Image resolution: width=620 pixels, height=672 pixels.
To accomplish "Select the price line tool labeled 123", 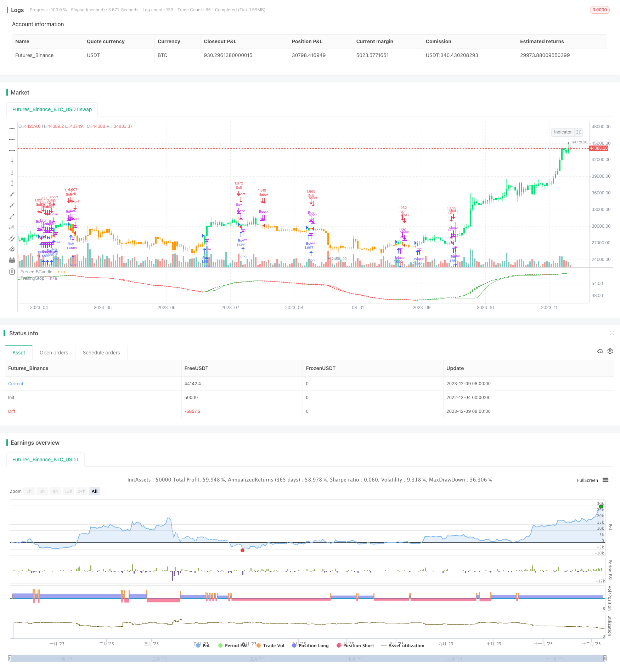I will (12, 227).
